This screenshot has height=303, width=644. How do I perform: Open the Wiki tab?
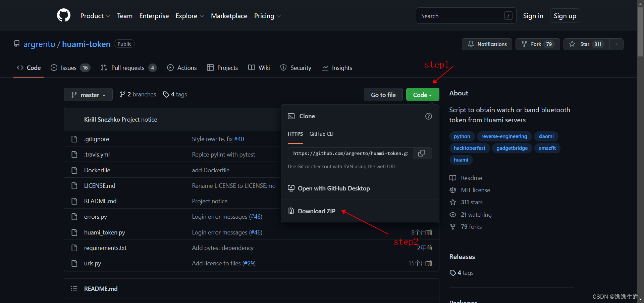[259, 68]
